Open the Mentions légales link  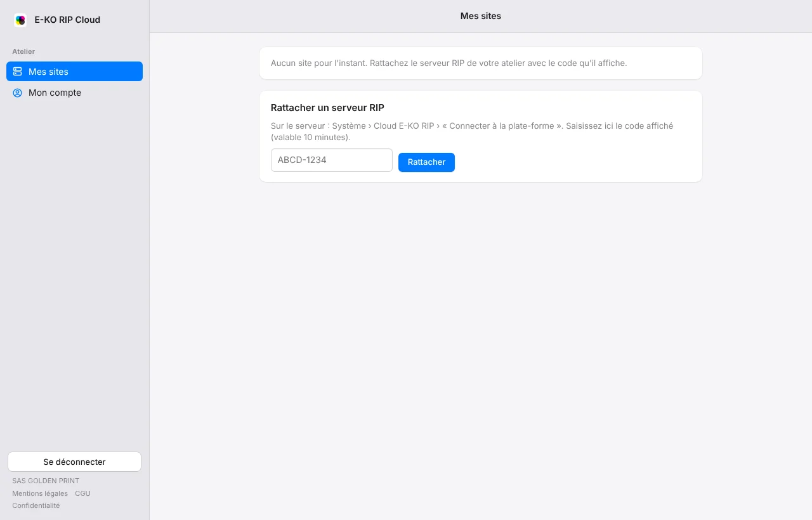pos(40,493)
